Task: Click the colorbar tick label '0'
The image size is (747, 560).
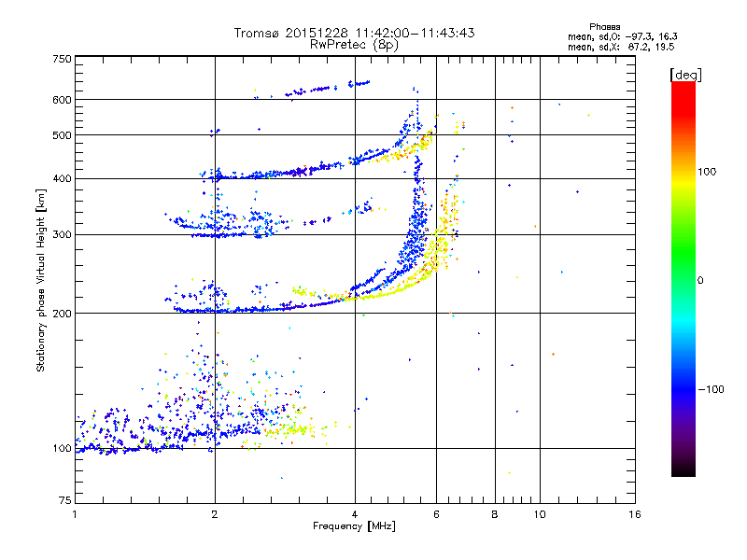Action: point(700,281)
